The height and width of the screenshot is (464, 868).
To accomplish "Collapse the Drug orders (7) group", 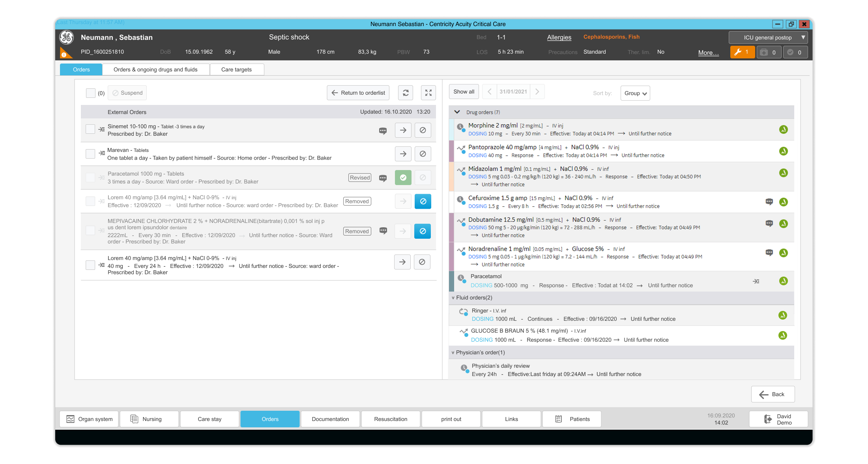I will click(x=457, y=112).
